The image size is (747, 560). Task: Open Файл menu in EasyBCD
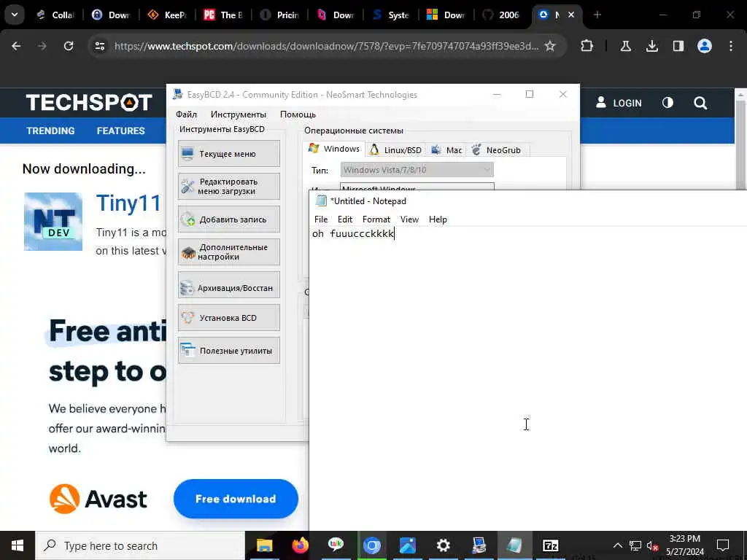[186, 114]
